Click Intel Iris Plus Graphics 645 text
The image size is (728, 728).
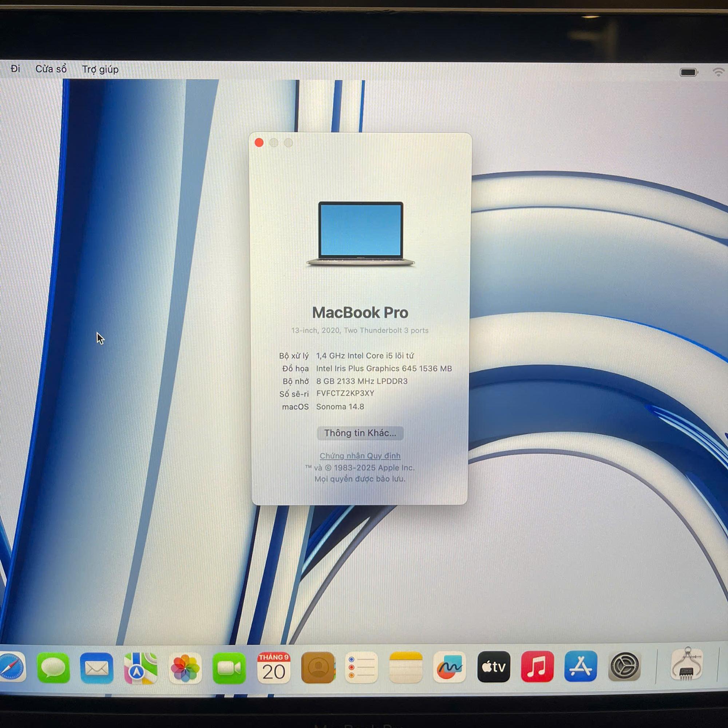pos(384,368)
